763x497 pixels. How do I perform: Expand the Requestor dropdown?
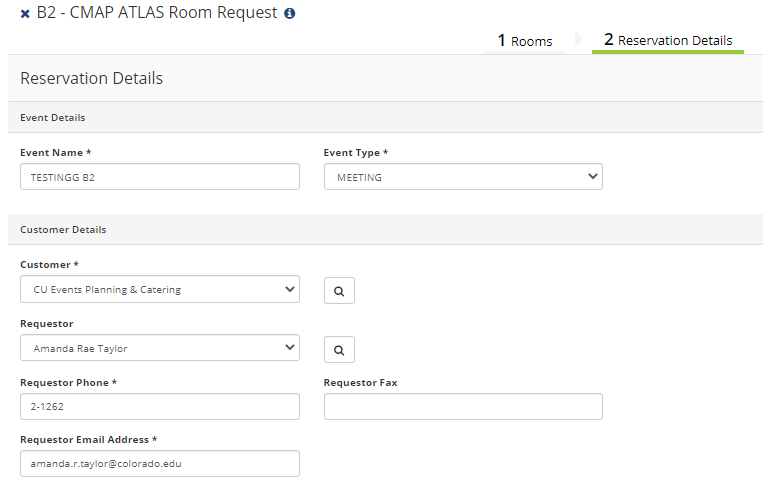(160, 348)
